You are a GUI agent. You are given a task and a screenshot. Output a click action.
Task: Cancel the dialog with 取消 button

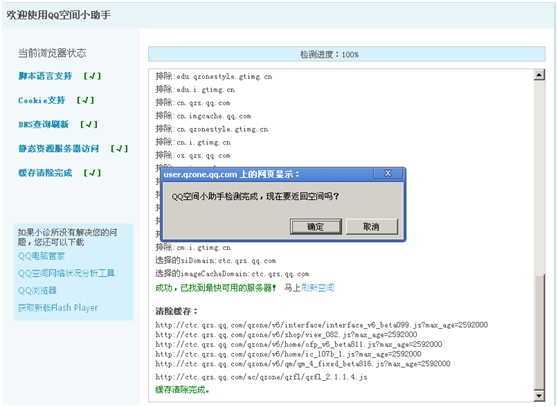(x=372, y=226)
